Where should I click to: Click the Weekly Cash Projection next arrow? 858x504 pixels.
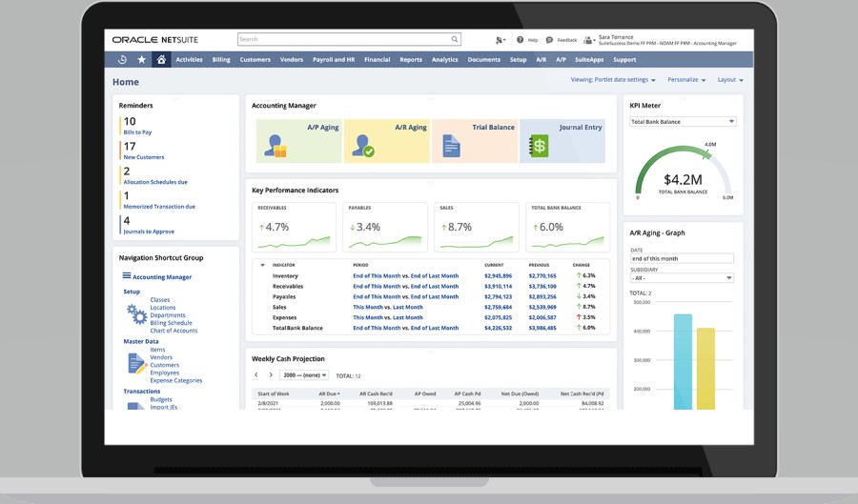270,375
